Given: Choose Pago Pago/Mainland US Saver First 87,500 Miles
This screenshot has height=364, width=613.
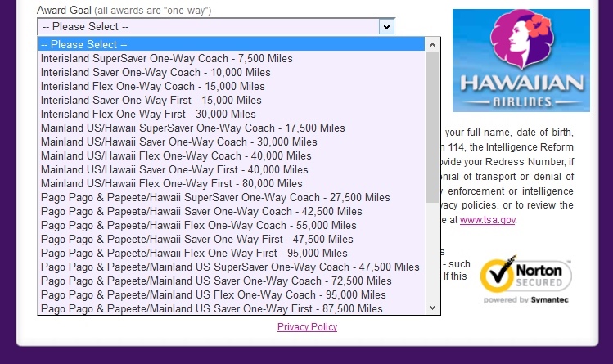Looking at the screenshot, I should point(232,308).
